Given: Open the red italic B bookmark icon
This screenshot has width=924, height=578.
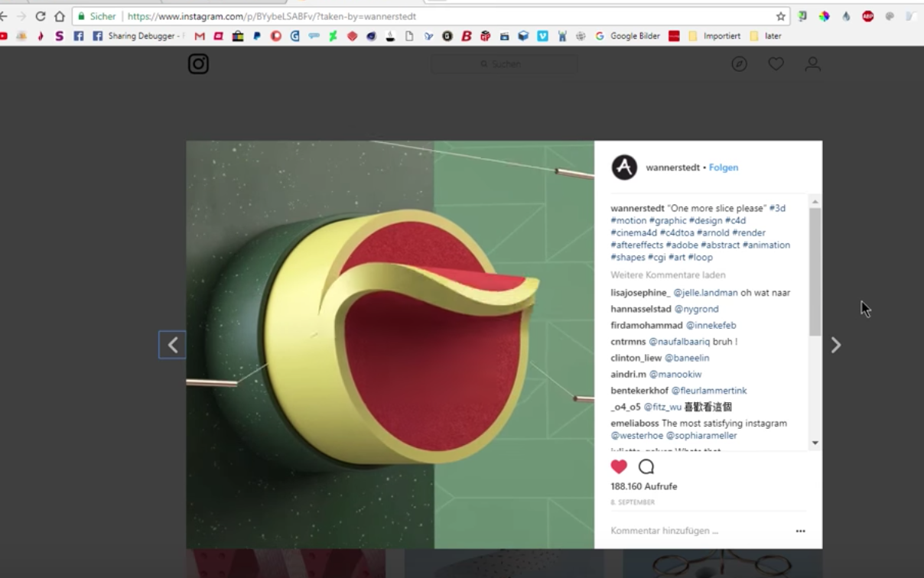Looking at the screenshot, I should coord(466,36).
